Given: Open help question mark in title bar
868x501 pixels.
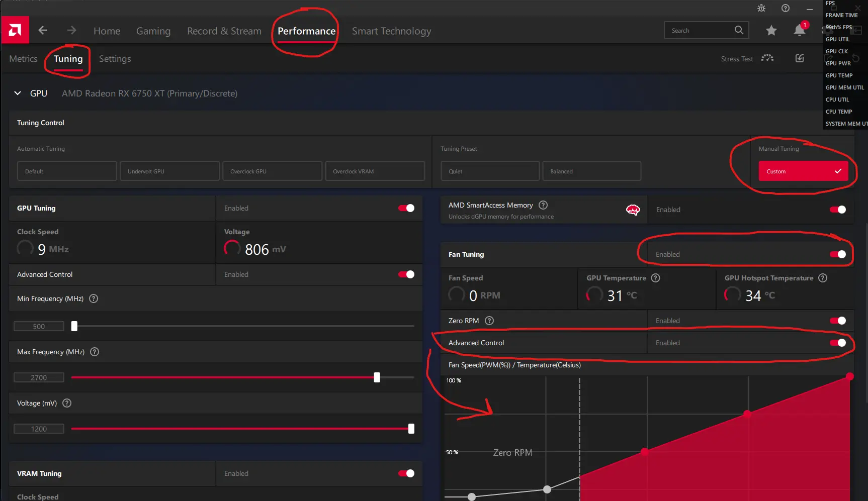Looking at the screenshot, I should pos(786,8).
